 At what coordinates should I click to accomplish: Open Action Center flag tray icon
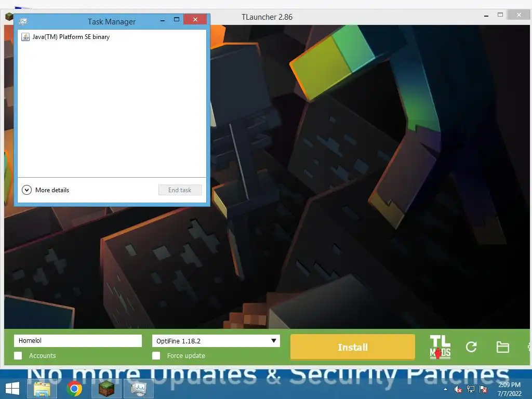[x=483, y=389]
